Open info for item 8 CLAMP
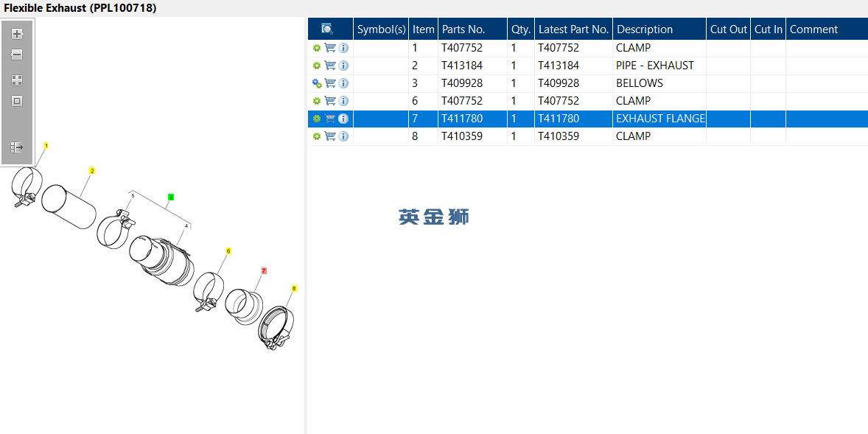This screenshot has height=434, width=868. tap(343, 136)
